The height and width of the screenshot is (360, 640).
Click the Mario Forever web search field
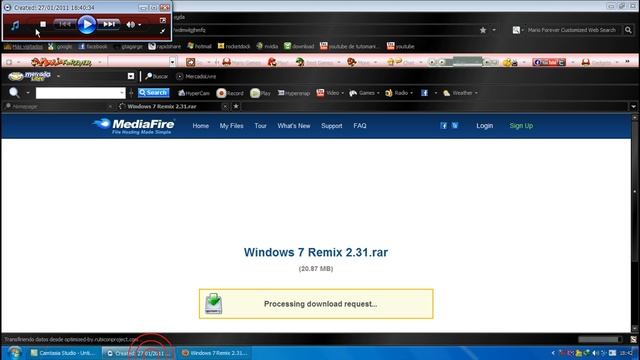571,30
